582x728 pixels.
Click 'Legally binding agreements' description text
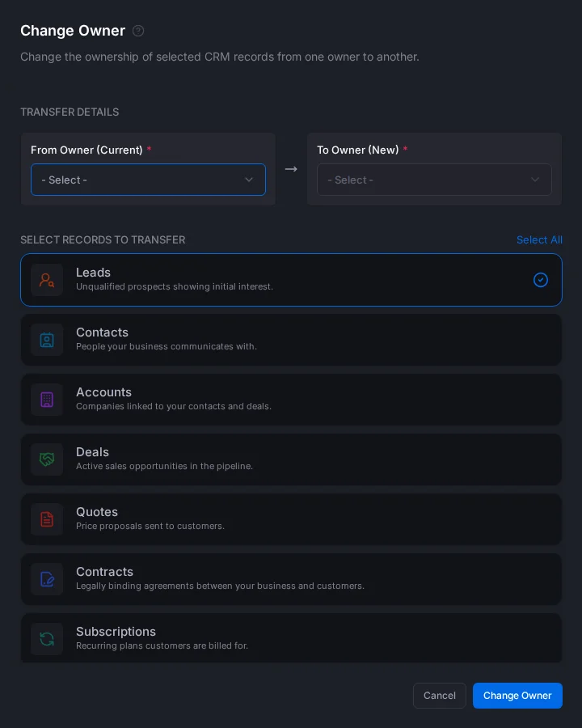coord(220,586)
